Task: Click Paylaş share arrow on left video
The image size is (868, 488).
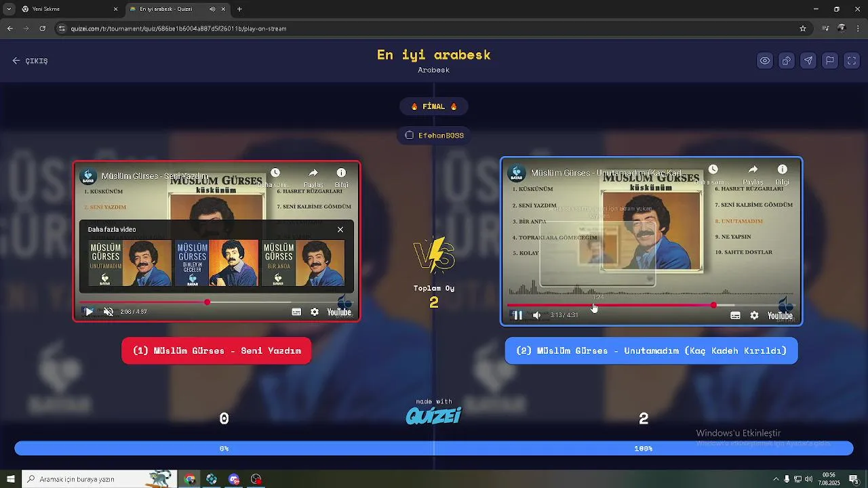Action: (313, 174)
